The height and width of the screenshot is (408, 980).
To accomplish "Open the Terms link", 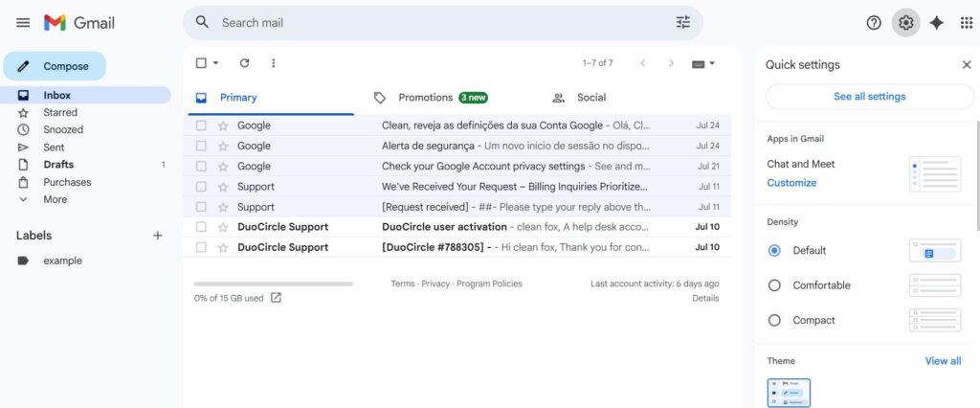I will (x=403, y=283).
